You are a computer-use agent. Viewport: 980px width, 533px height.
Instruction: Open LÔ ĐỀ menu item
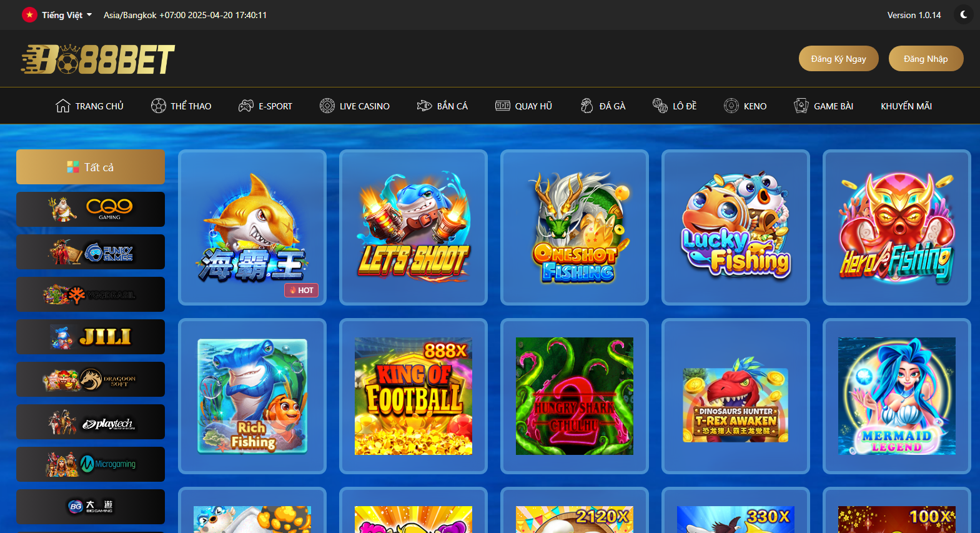(674, 106)
